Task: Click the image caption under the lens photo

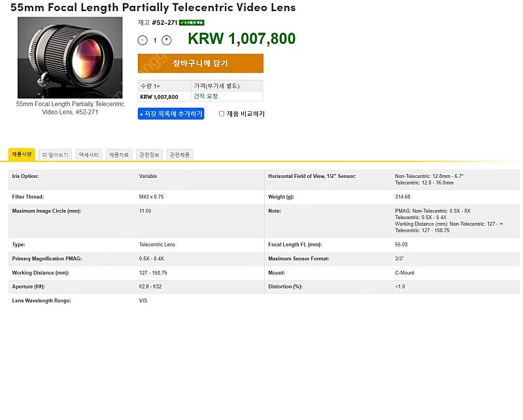Action: click(x=70, y=108)
